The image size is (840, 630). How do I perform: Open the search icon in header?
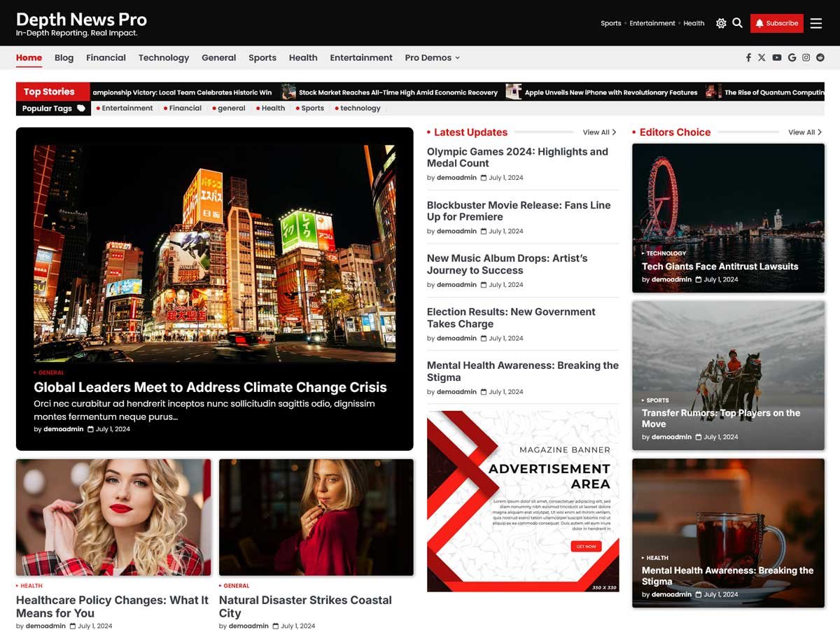pos(737,23)
